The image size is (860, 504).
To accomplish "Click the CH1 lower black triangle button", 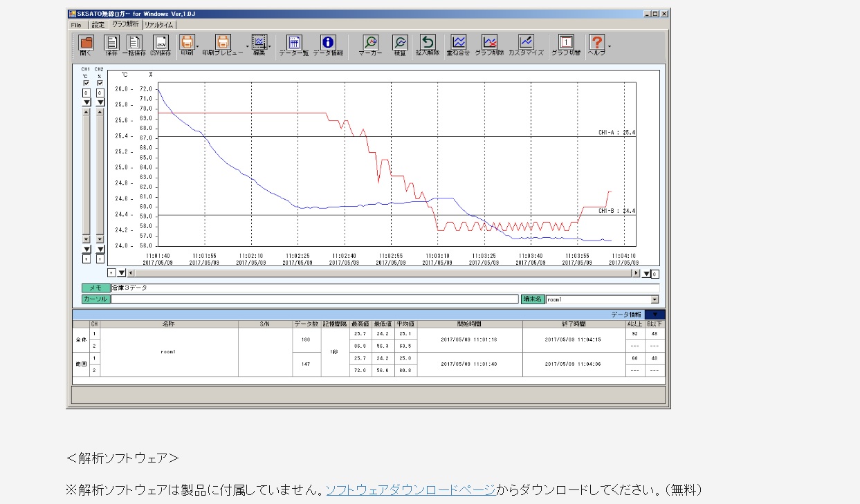I will [86, 249].
